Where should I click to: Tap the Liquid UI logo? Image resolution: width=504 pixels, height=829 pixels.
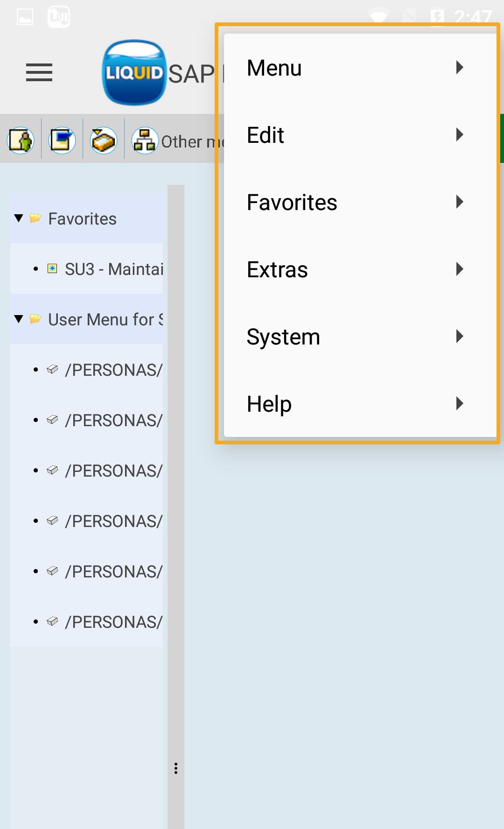134,72
